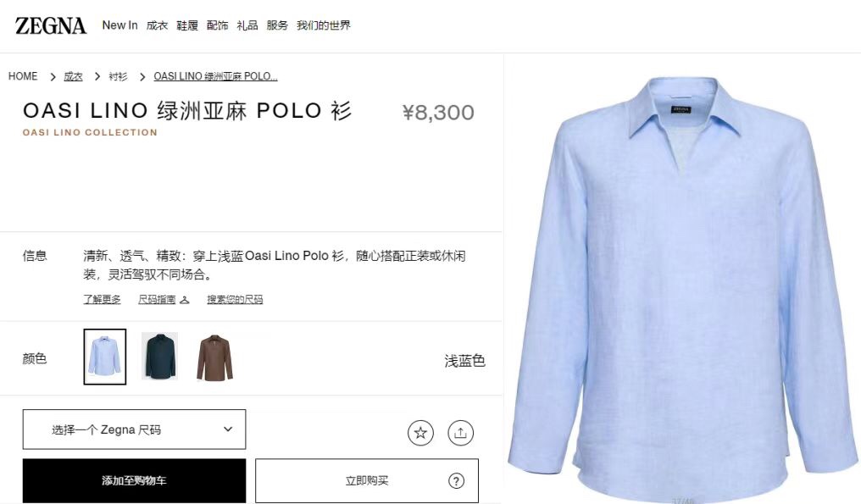
Task: Open the 了解更多 link
Action: pos(103,299)
